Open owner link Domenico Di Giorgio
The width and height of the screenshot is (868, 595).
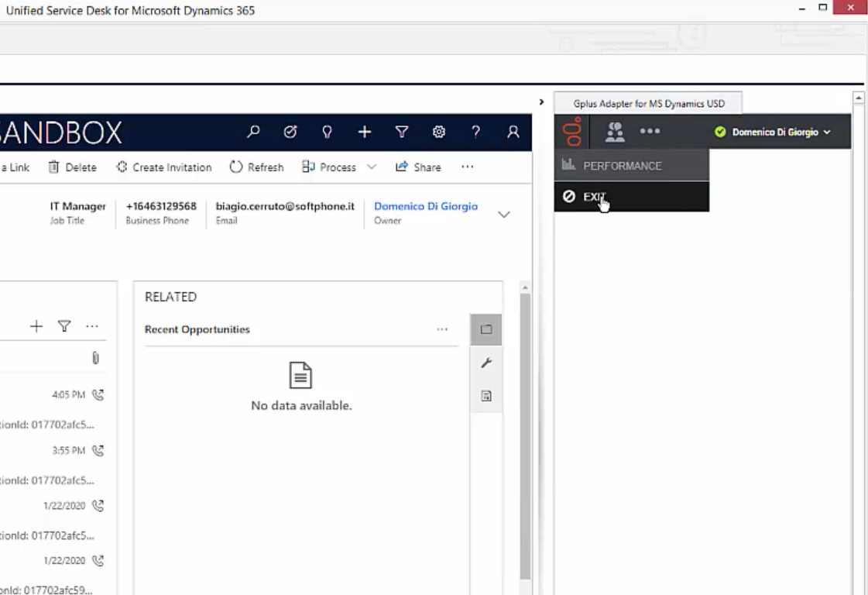(x=426, y=206)
